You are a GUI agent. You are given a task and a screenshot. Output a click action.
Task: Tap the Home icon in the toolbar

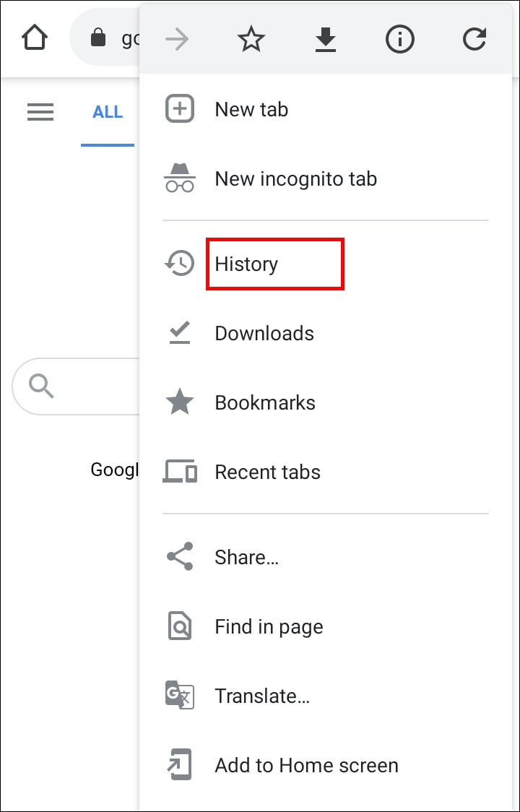(x=35, y=38)
